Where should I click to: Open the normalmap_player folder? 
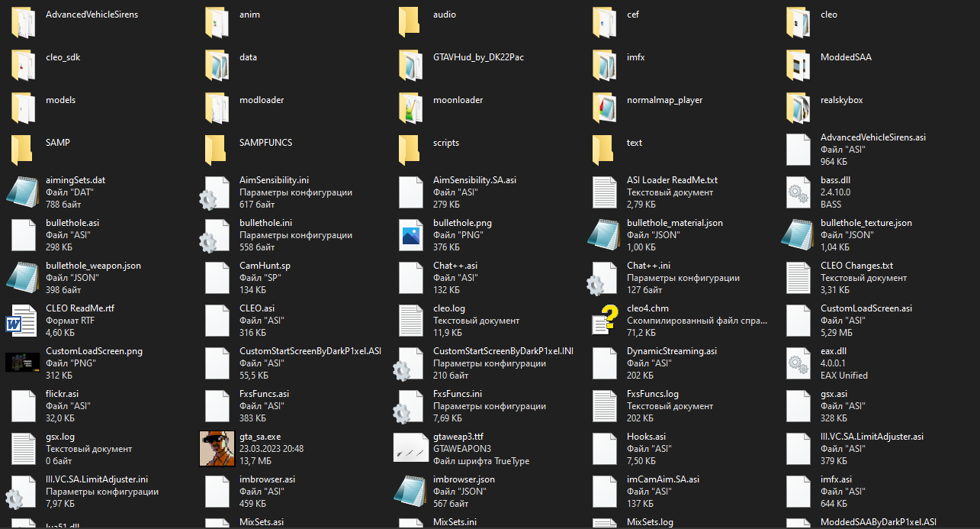[604, 106]
